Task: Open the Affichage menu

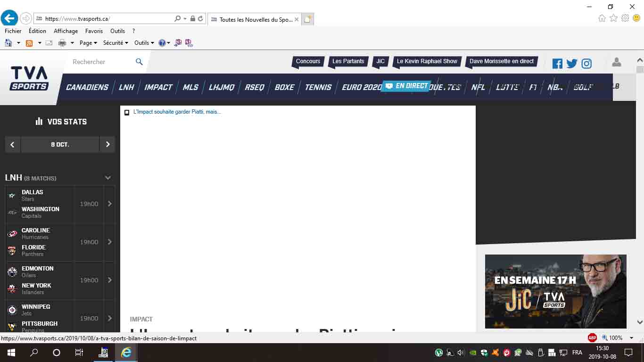Action: pos(66,31)
